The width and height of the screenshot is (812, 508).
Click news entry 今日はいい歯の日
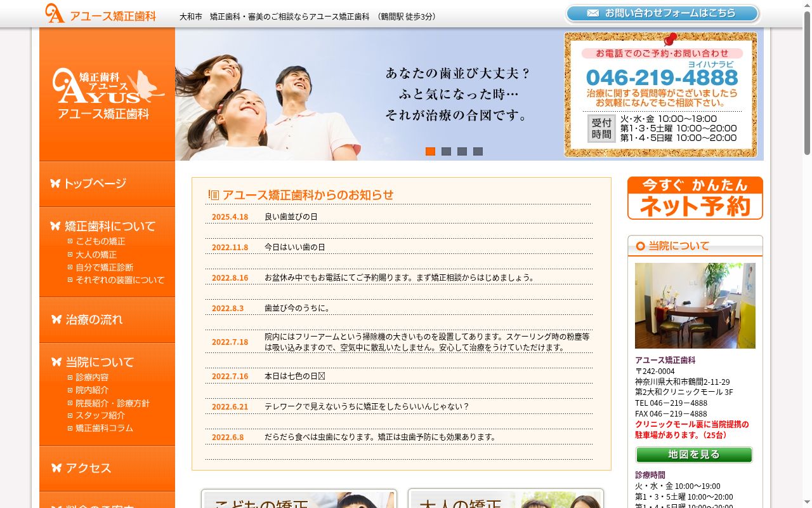[294, 247]
